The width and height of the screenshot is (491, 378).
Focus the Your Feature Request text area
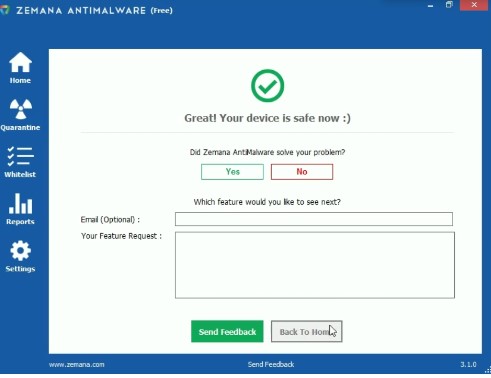pyautogui.click(x=315, y=265)
